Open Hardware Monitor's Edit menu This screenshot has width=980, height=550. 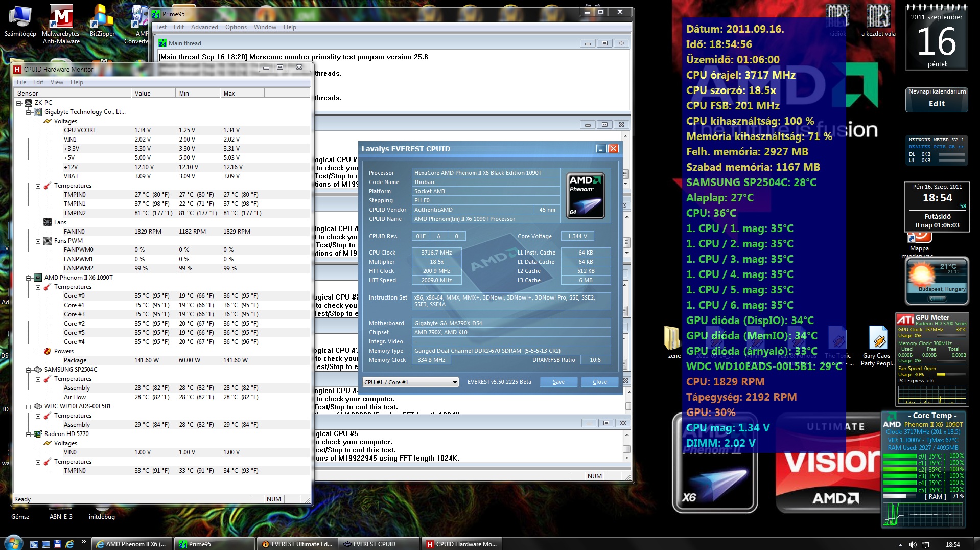click(x=38, y=82)
